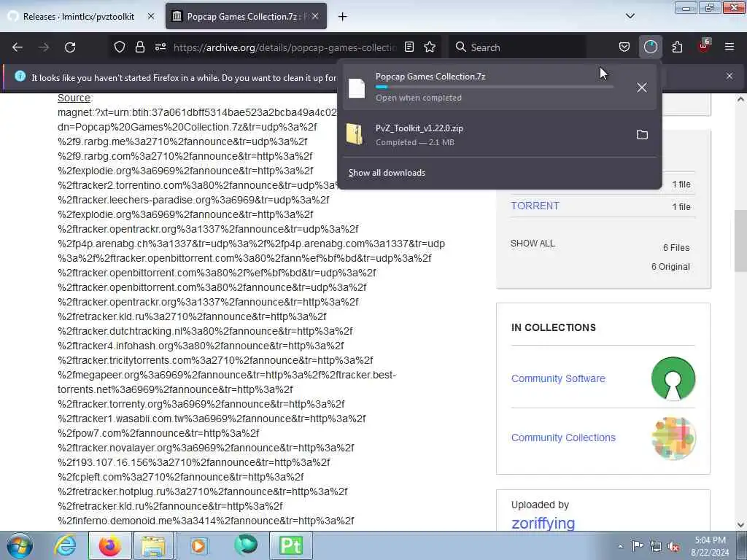Screen dimensions: 747x560
Task: Open the TORRENT download option link
Action: point(535,206)
